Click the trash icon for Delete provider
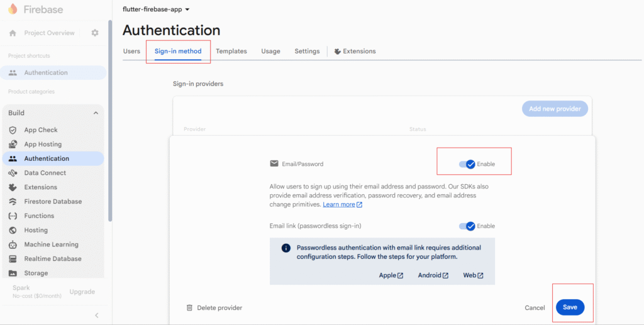The image size is (644, 325). coord(189,308)
